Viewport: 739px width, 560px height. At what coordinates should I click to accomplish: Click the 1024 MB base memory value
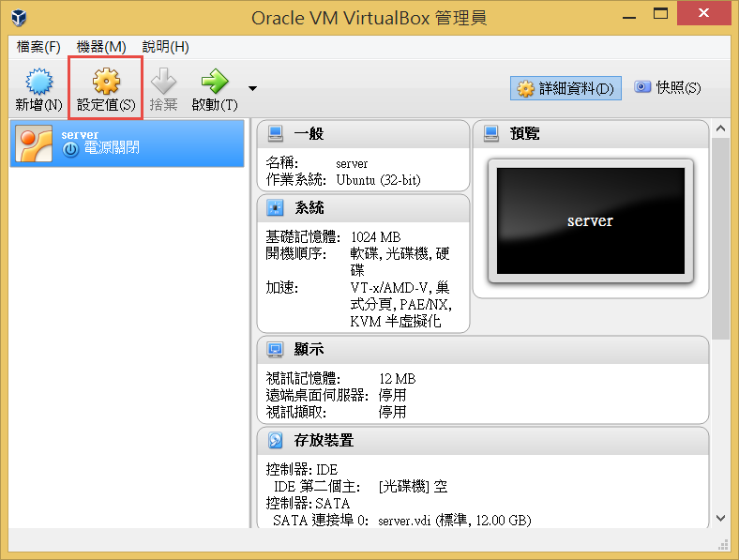[x=376, y=237]
